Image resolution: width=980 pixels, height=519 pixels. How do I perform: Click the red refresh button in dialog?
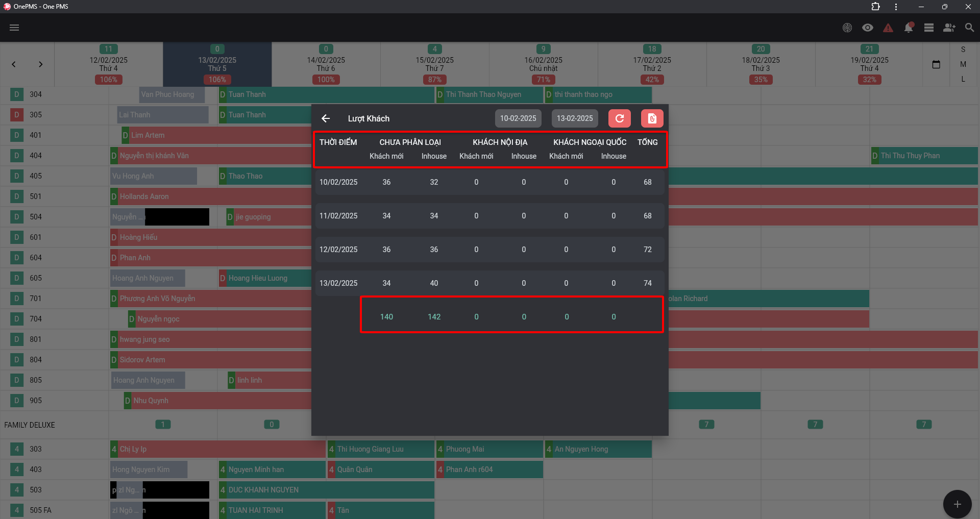click(x=620, y=118)
